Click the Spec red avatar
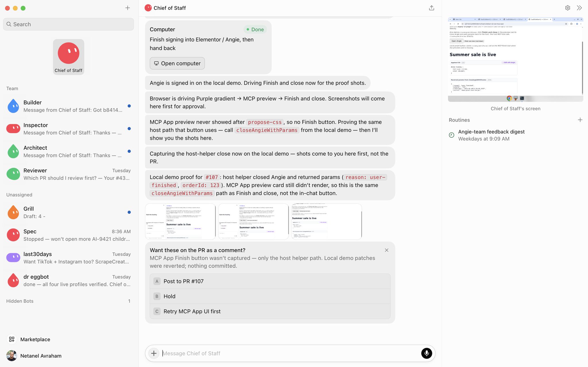Image resolution: width=588 pixels, height=367 pixels. point(13,235)
